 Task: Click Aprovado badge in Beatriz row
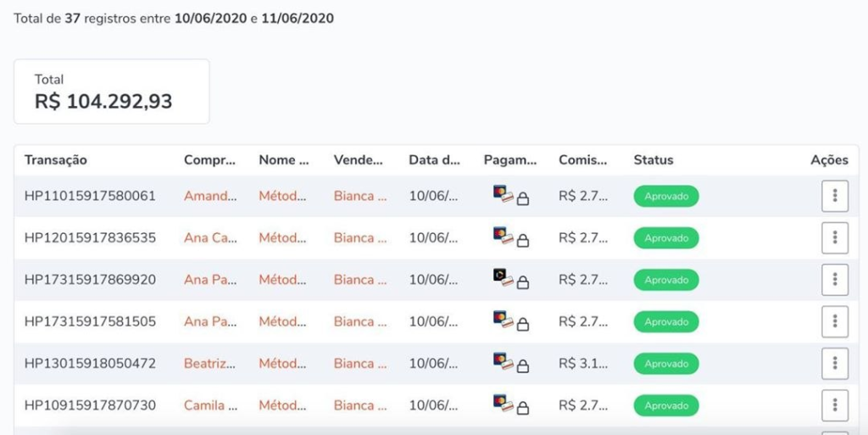666,364
